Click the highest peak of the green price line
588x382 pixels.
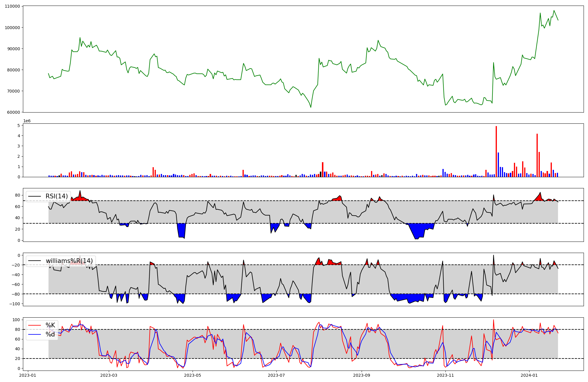tap(554, 11)
